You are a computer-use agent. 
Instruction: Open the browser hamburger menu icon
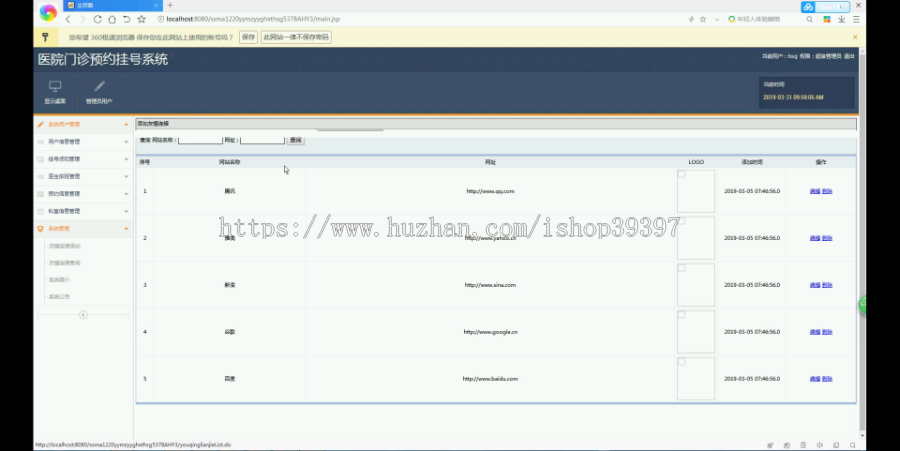(856, 19)
